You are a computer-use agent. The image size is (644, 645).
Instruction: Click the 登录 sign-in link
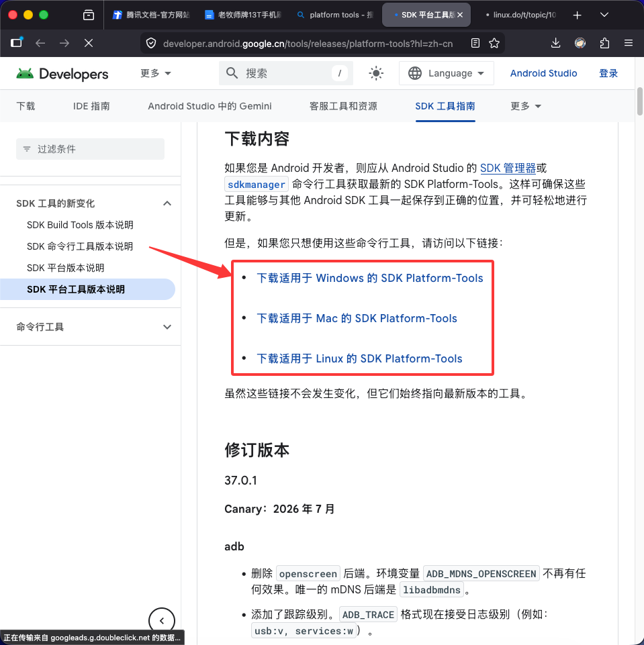[x=608, y=73]
